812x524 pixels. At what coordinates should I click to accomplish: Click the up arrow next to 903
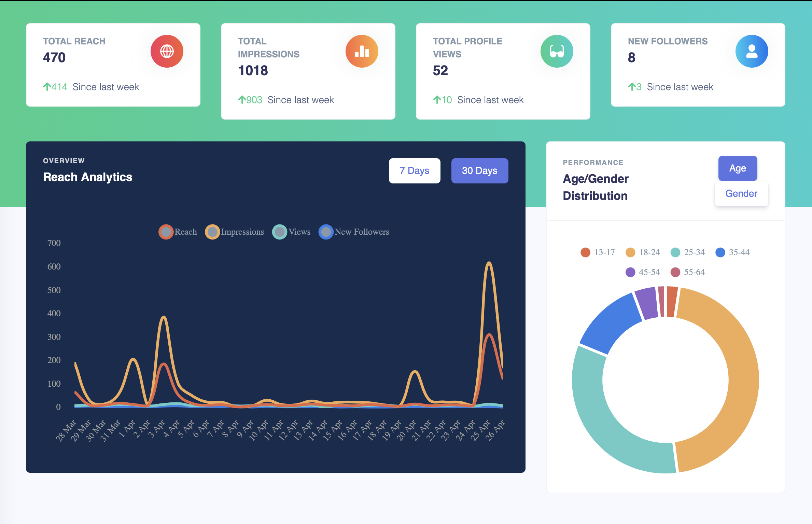coord(242,100)
